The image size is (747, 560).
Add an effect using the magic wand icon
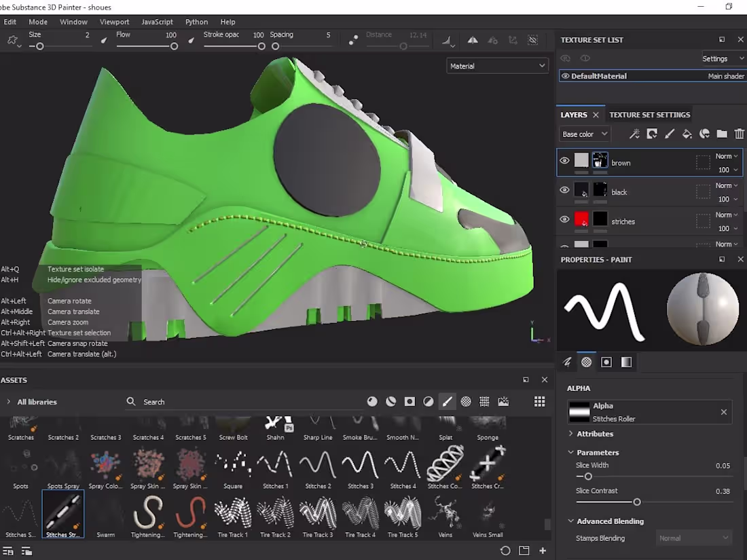(x=634, y=134)
